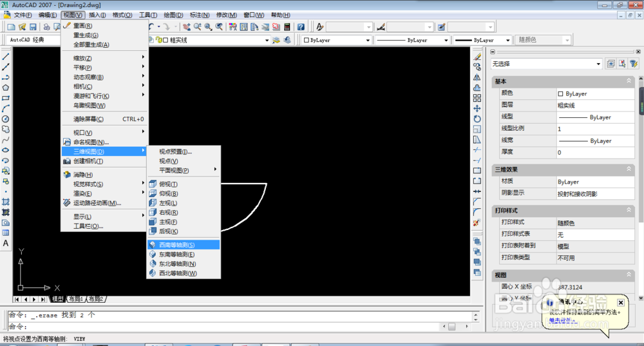644x346 pixels.
Task: Open the 绘图(D) menu
Action: pos(173,15)
